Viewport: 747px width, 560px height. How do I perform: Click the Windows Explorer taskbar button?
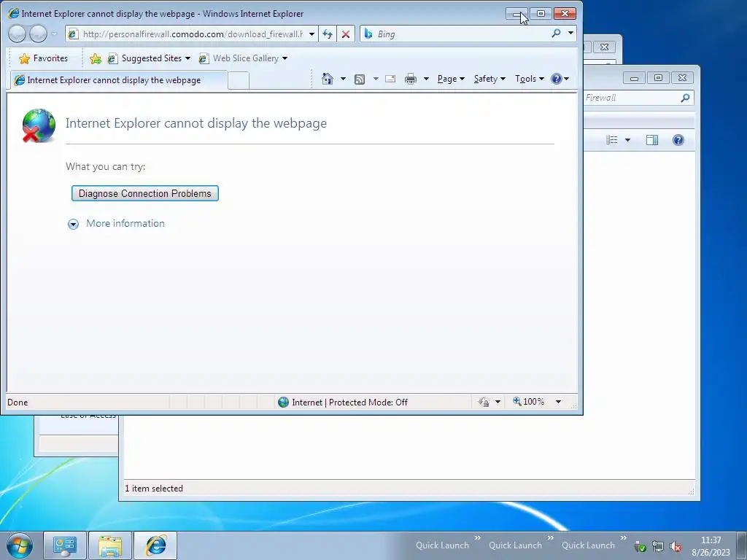click(x=110, y=545)
